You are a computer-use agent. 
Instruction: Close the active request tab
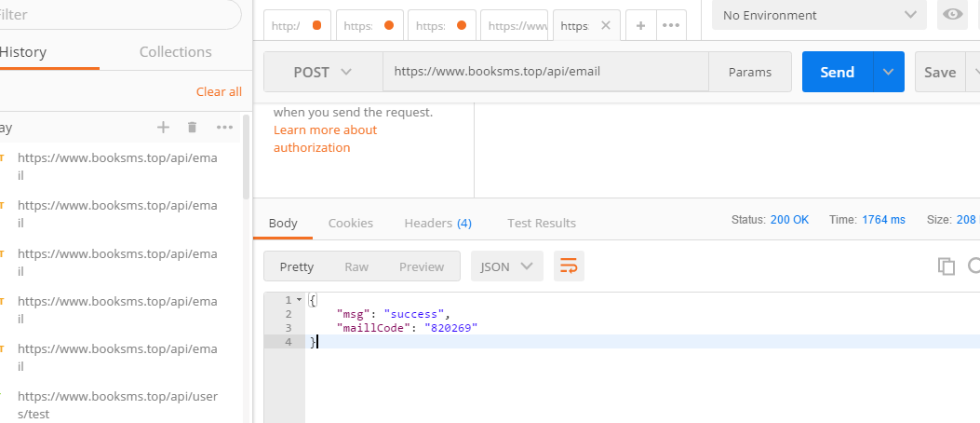tap(606, 26)
